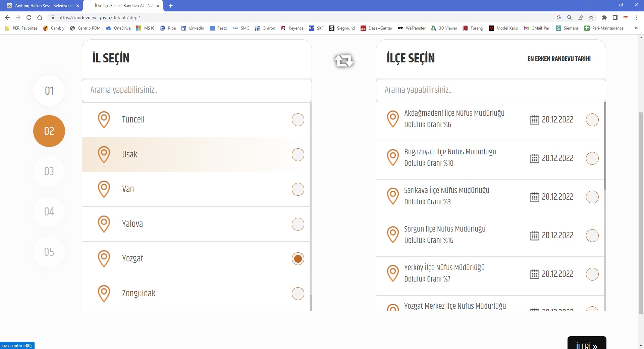Open the Tureng bookmark

point(473,28)
